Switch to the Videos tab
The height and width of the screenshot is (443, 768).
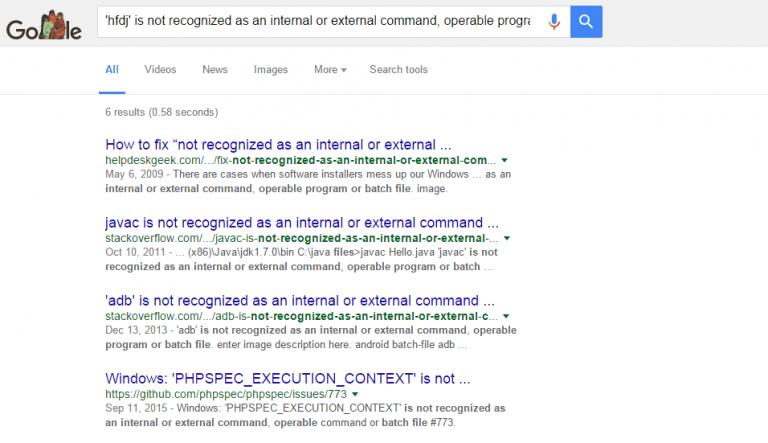(x=160, y=70)
